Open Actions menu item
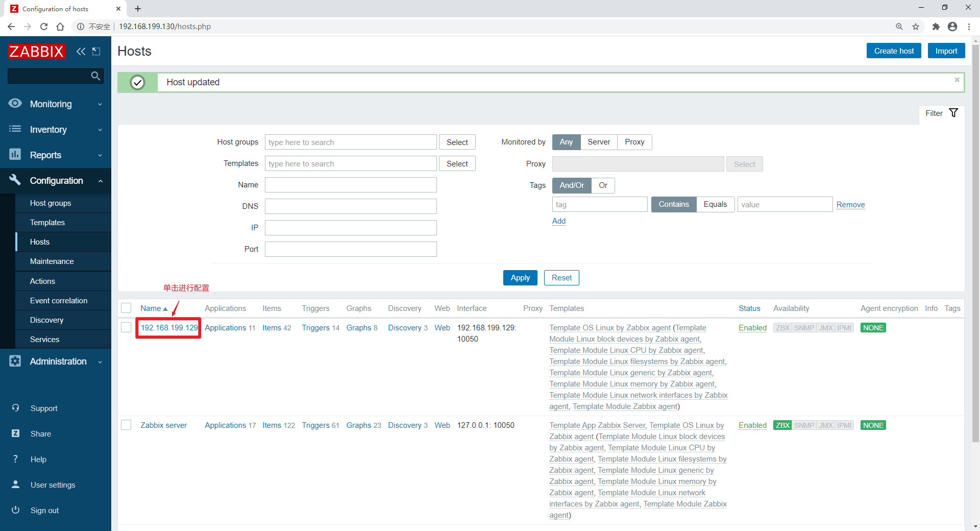The height and width of the screenshot is (531, 980). pyautogui.click(x=63, y=281)
